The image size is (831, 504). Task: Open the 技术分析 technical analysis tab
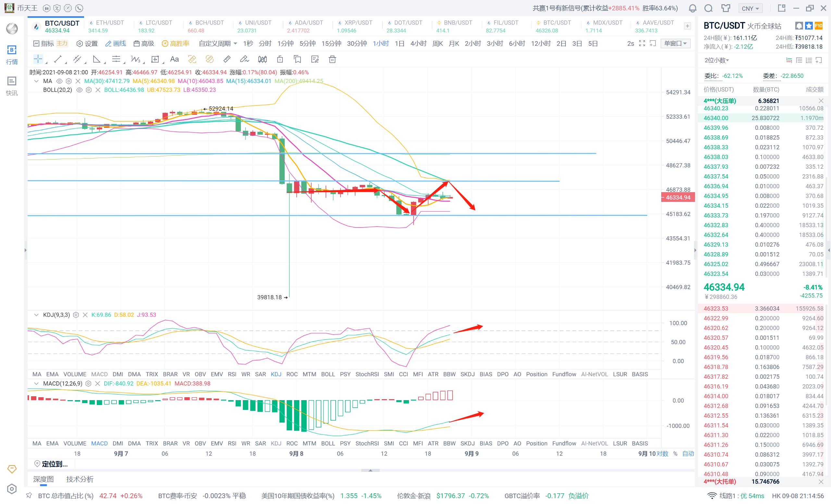point(80,479)
